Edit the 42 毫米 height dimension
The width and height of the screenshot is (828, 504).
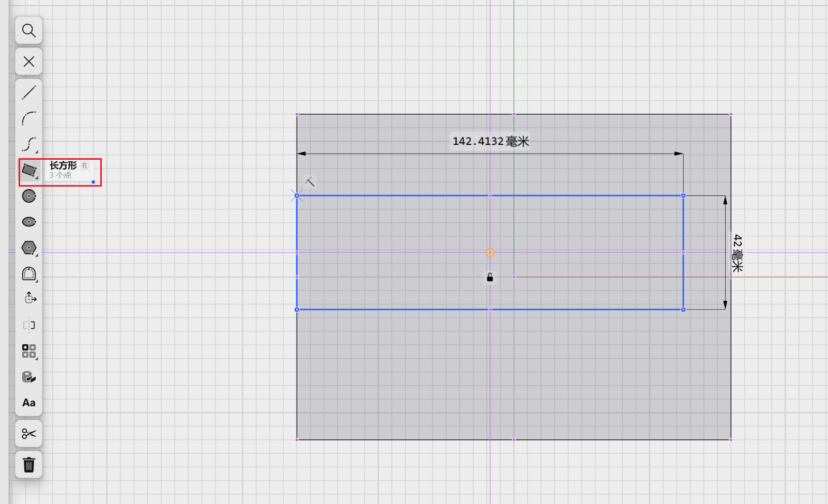737,253
